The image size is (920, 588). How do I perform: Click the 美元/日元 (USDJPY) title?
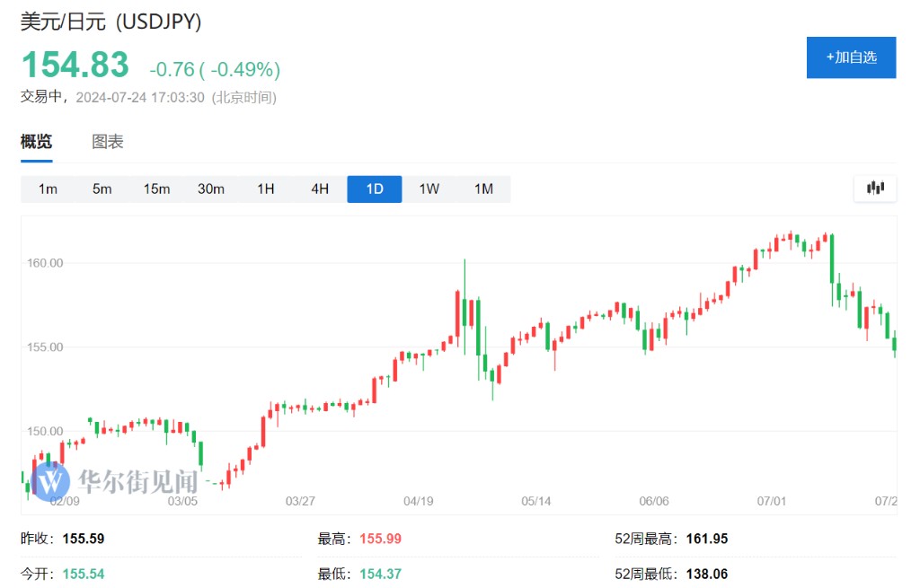111,22
